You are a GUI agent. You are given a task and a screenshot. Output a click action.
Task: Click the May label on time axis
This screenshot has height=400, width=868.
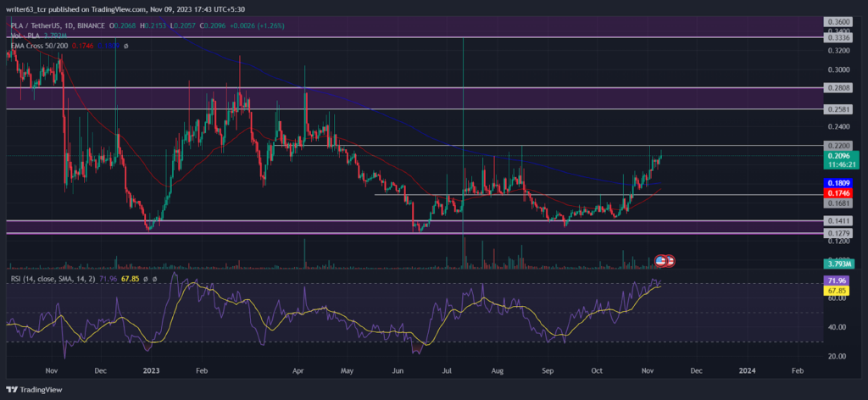(x=347, y=372)
